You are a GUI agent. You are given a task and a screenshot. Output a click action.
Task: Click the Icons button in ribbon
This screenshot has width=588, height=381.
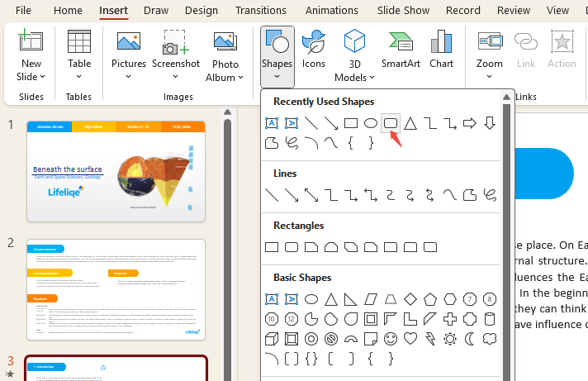(x=314, y=49)
